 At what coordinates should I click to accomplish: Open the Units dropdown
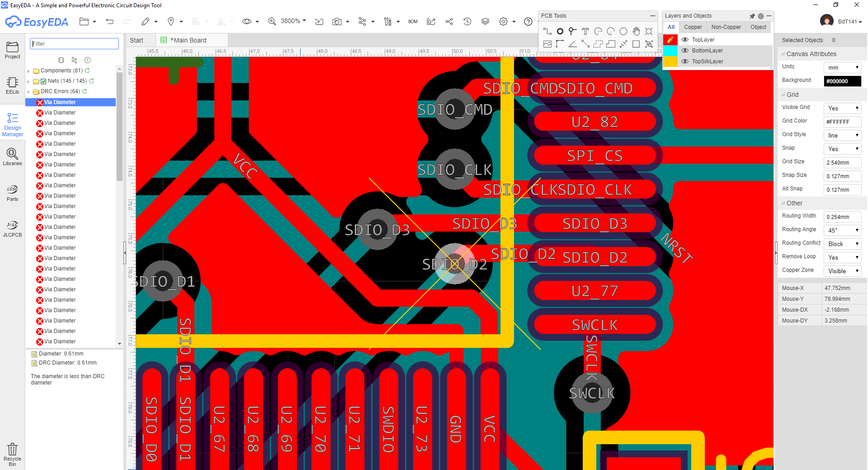(x=843, y=67)
